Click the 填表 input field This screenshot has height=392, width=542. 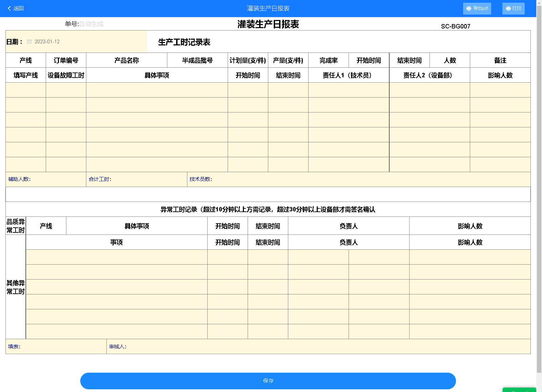(63, 347)
